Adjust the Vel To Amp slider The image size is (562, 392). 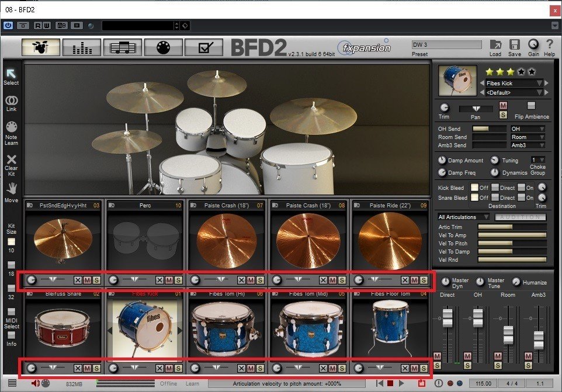click(512, 235)
